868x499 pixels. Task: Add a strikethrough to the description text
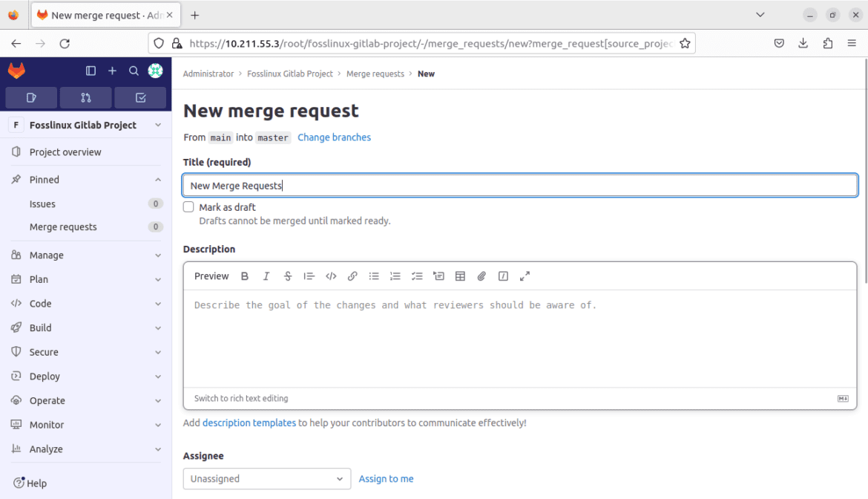(288, 275)
